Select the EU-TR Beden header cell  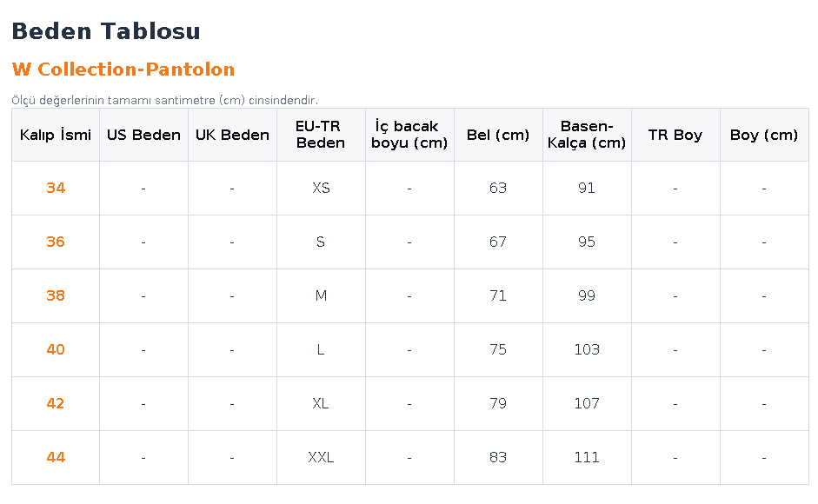[x=321, y=136]
